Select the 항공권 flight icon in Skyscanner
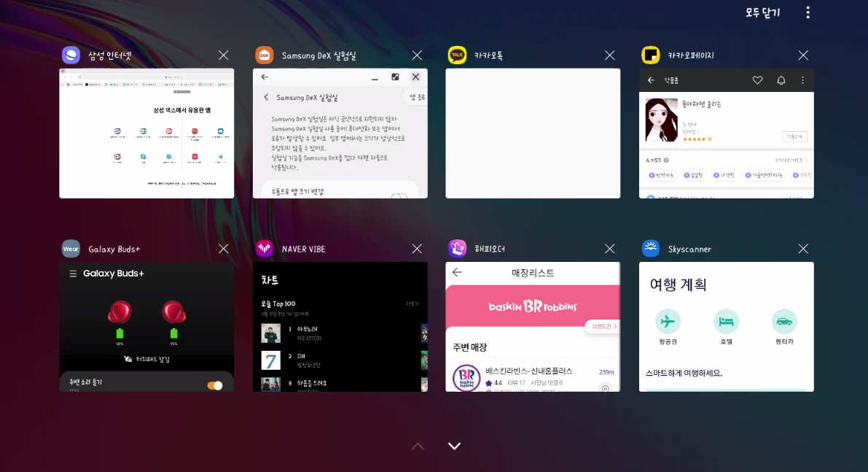This screenshot has width=868, height=472. 668,321
